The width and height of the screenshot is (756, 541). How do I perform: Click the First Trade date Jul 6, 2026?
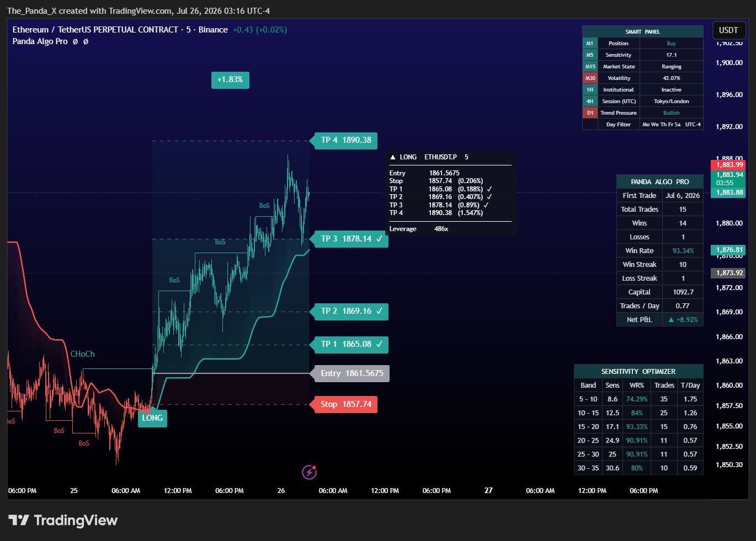[683, 195]
